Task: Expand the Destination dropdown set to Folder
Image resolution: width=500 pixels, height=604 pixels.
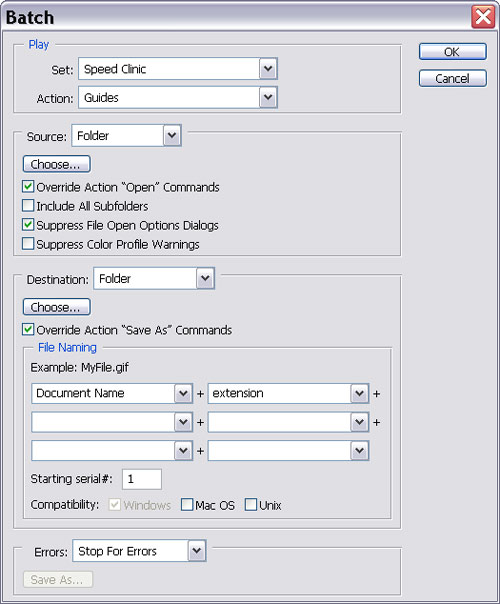Action: click(x=154, y=279)
